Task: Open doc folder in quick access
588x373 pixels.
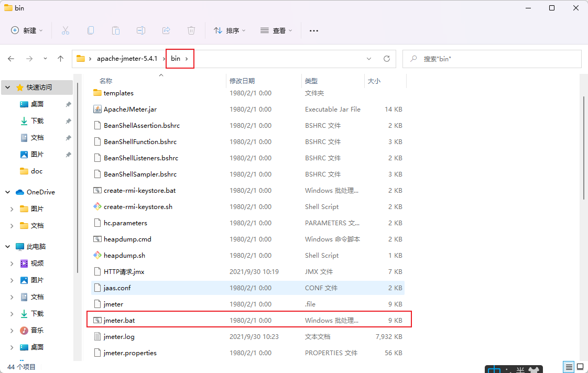Action: pyautogui.click(x=36, y=171)
